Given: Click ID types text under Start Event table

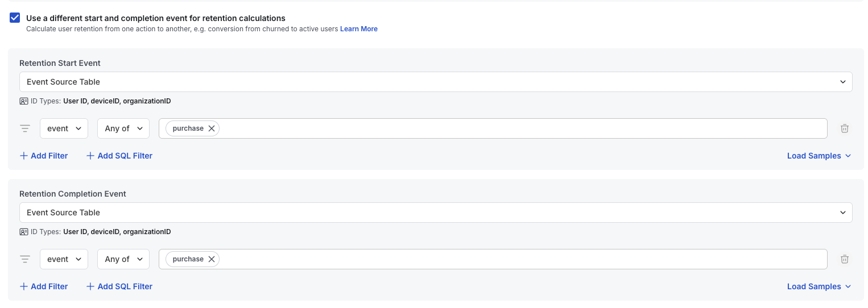Looking at the screenshot, I should 101,101.
